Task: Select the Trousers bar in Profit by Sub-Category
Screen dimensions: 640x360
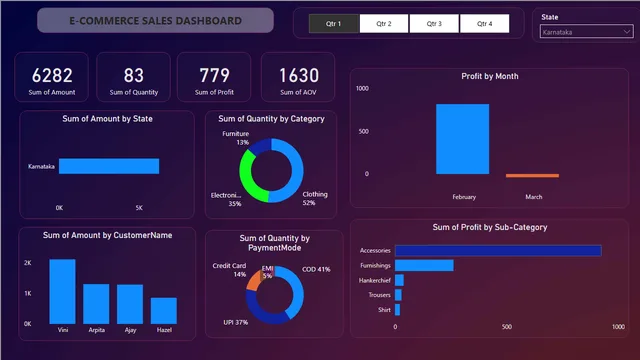Action: [x=398, y=295]
